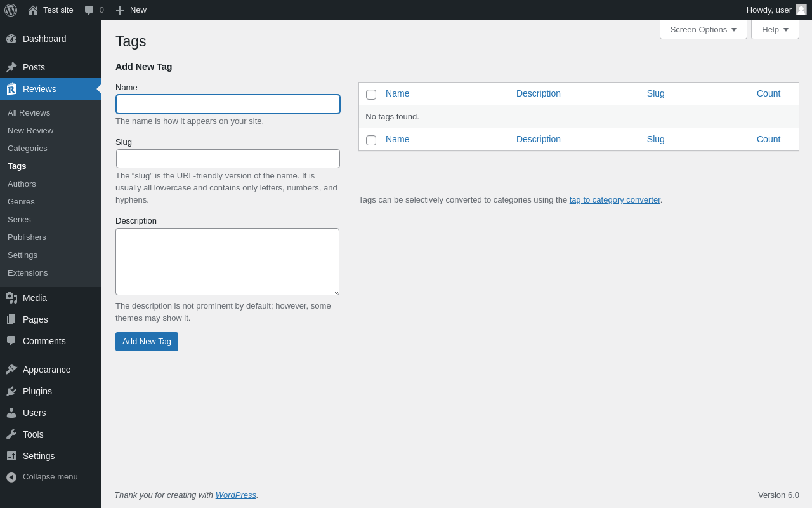
Task: Tick the select-all checkbox in table header
Action: [371, 95]
